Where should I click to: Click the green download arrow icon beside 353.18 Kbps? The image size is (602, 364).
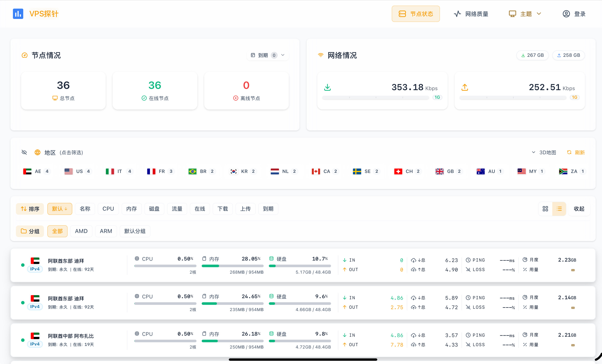(327, 87)
